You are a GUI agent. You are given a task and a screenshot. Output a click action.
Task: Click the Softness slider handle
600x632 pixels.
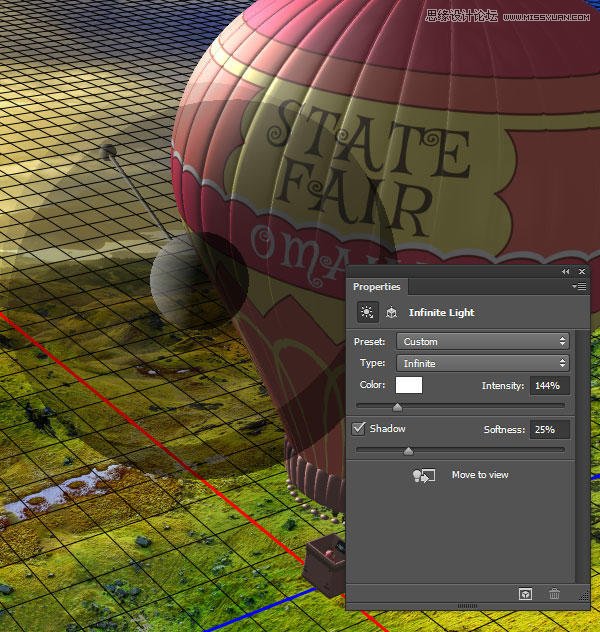coord(408,451)
